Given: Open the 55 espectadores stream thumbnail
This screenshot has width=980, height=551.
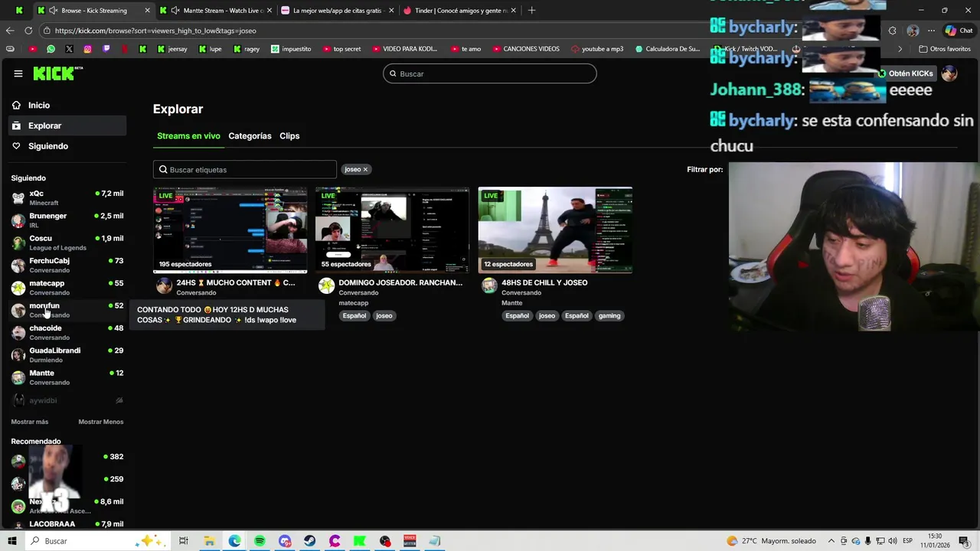Looking at the screenshot, I should click(x=393, y=230).
